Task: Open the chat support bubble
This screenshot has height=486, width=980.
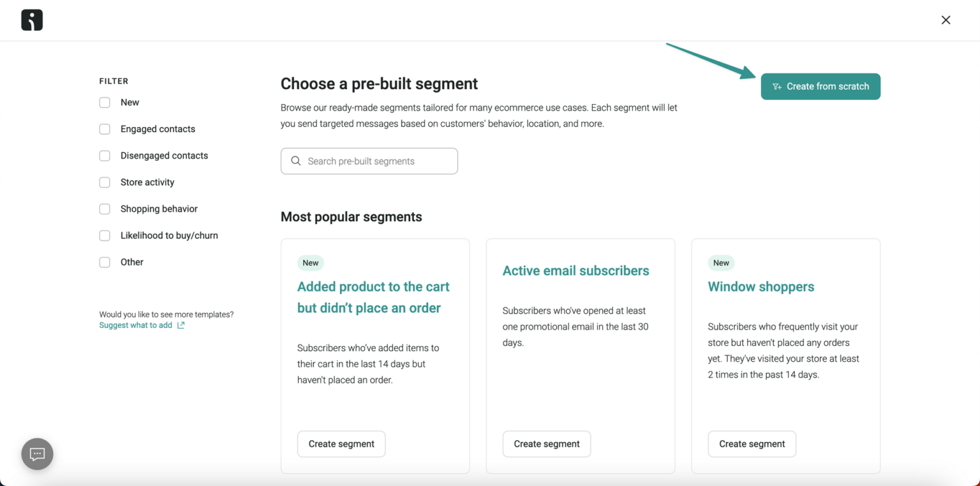Action: point(37,453)
